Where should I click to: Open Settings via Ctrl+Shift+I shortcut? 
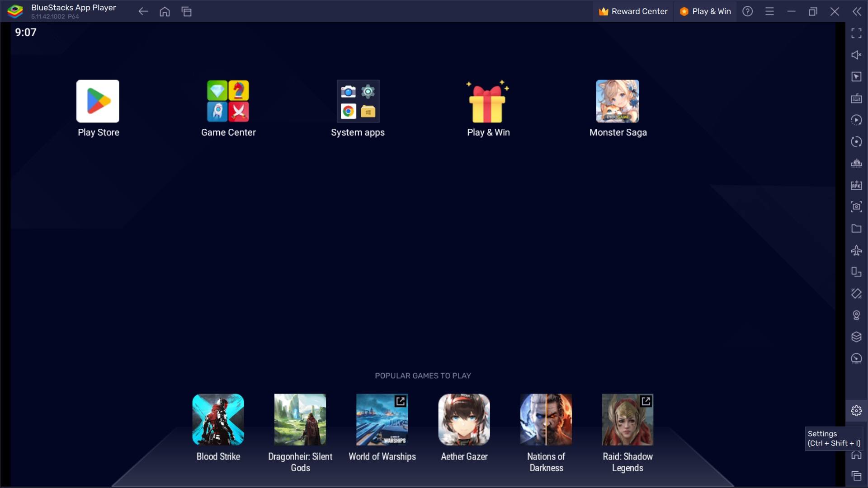click(856, 410)
